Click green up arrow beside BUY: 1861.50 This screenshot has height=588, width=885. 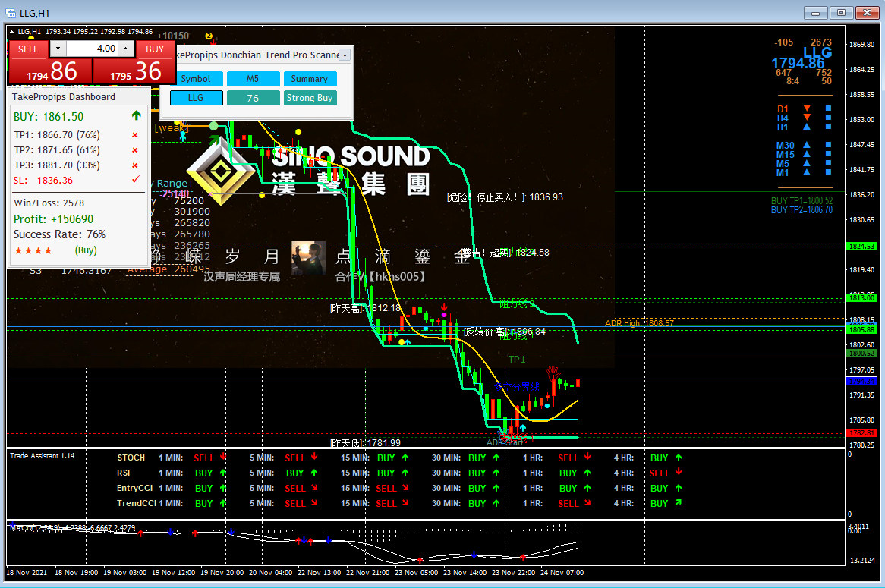136,115
